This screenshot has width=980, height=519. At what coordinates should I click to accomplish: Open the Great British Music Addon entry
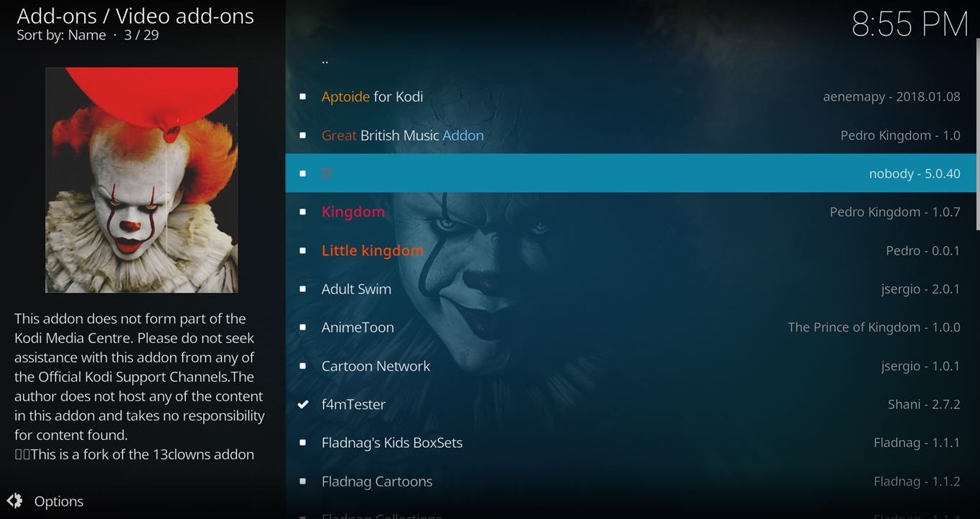coord(631,135)
